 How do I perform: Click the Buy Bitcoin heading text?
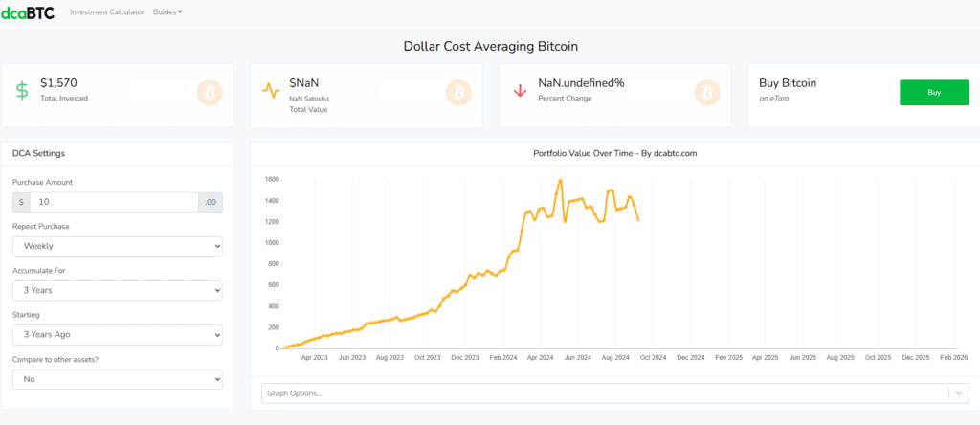[788, 83]
